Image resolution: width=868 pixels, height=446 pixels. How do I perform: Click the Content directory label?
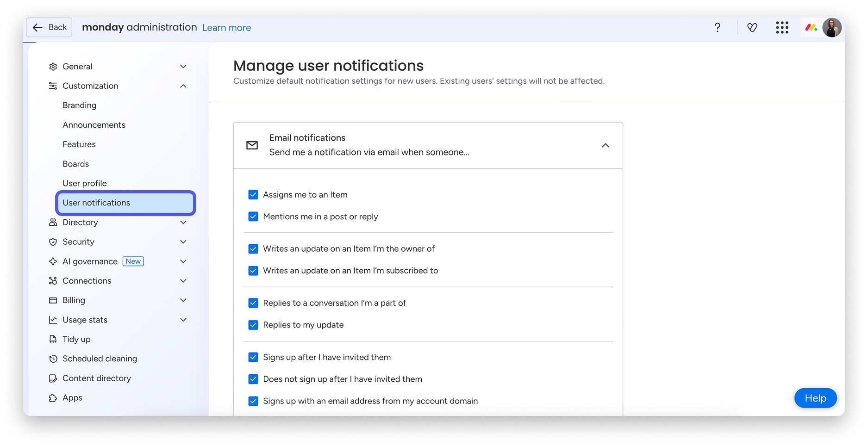97,378
